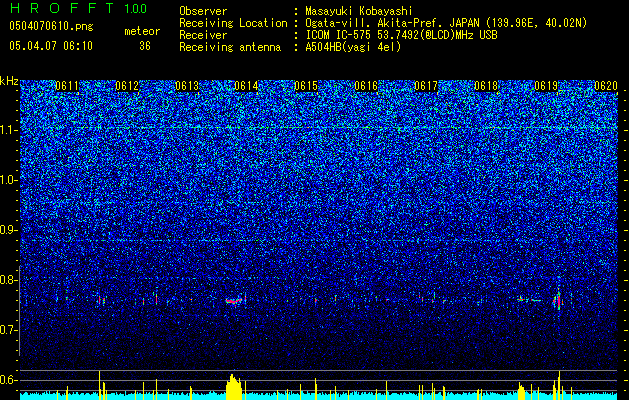Click the meteor count value 36

tap(145, 46)
